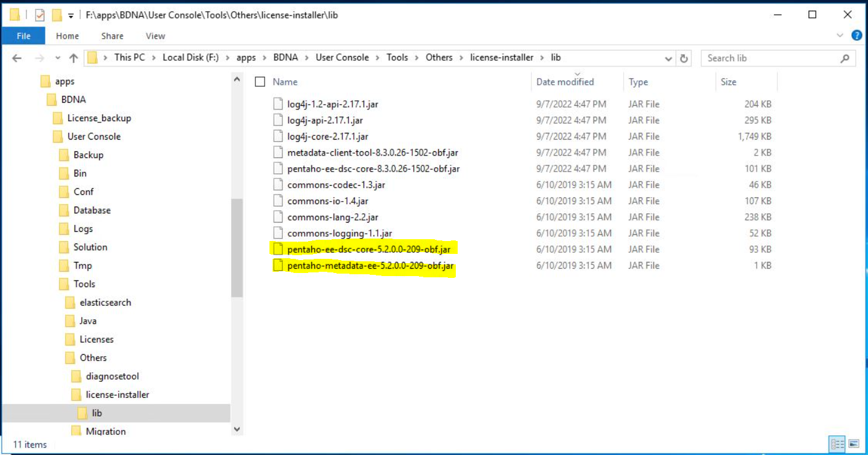Expand chevron after Others in breadcrumb
The image size is (868, 455).
point(461,58)
